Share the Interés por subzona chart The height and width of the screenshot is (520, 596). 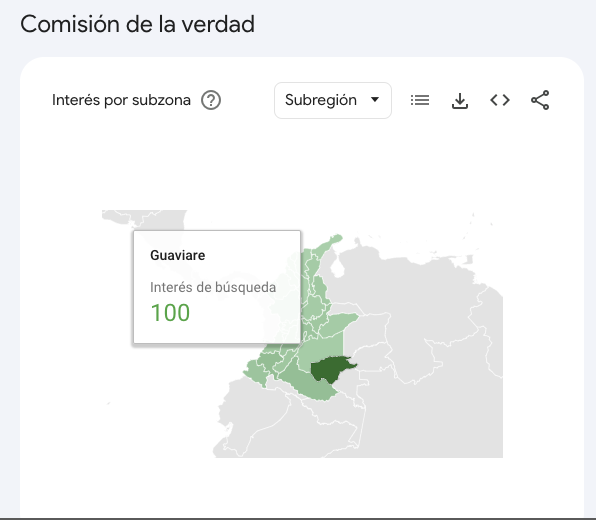coord(540,100)
